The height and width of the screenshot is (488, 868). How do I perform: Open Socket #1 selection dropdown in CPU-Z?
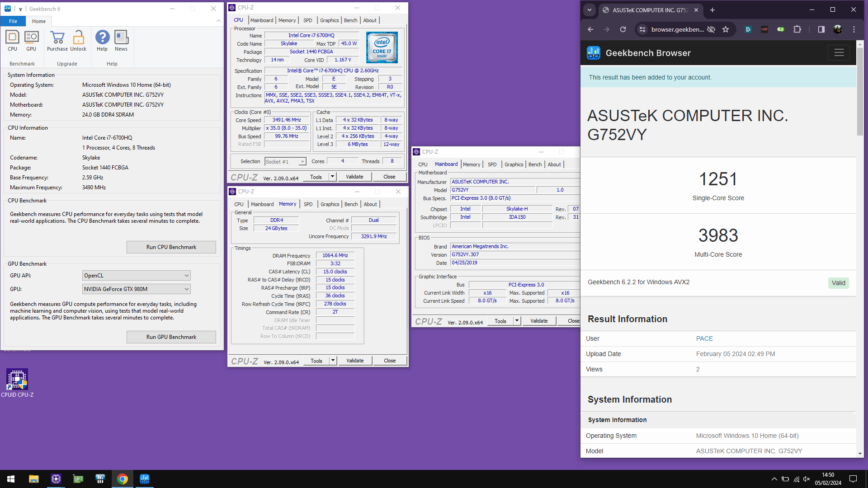[285, 162]
